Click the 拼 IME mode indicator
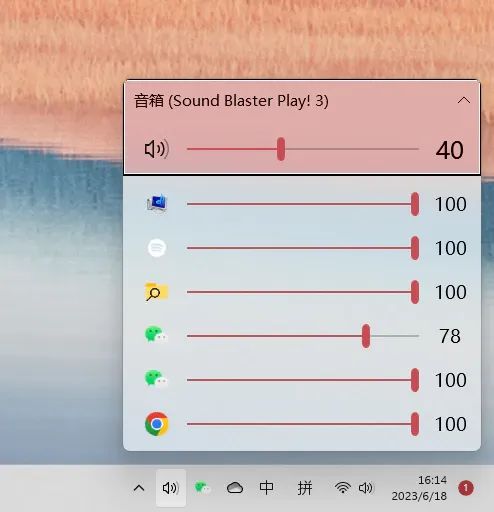This screenshot has height=512, width=494. pyautogui.click(x=305, y=488)
